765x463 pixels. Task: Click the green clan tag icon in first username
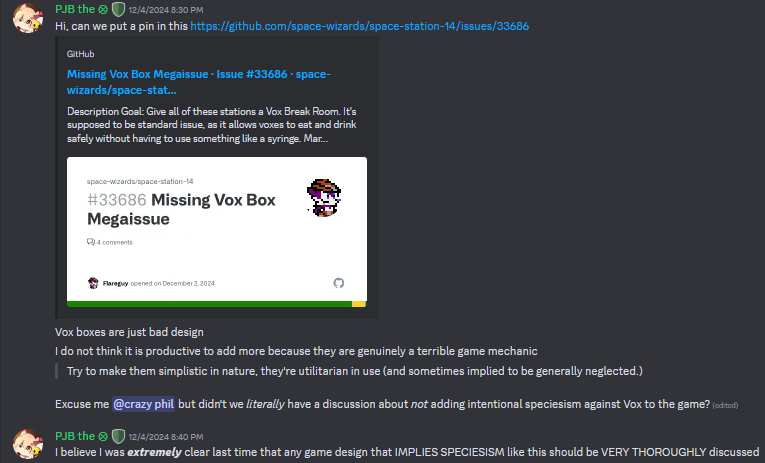pyautogui.click(x=103, y=9)
